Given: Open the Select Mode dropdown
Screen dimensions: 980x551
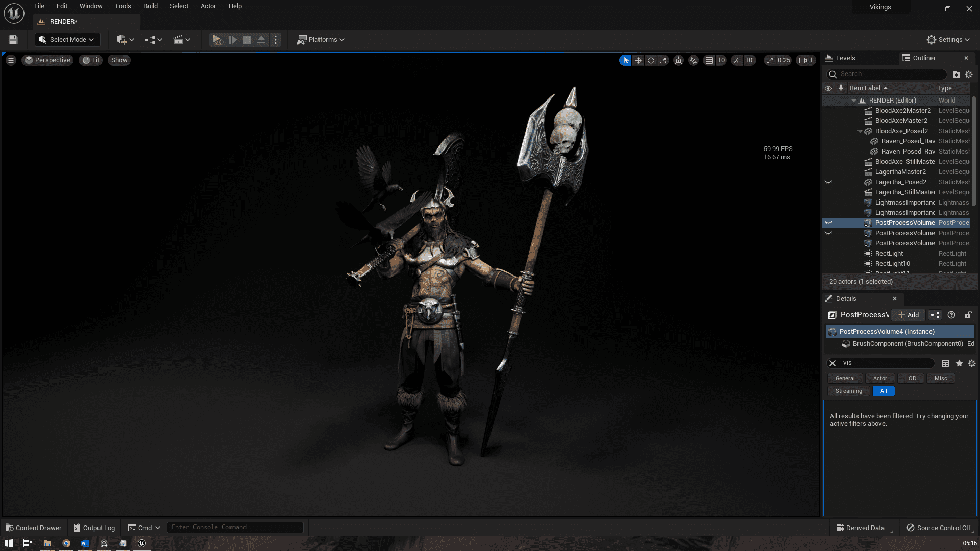Looking at the screenshot, I should [67, 40].
